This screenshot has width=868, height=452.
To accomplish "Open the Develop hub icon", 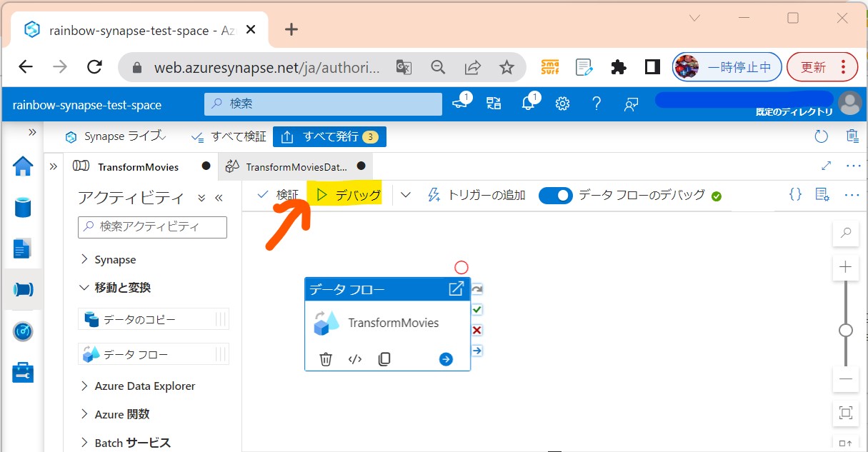I will click(x=23, y=249).
